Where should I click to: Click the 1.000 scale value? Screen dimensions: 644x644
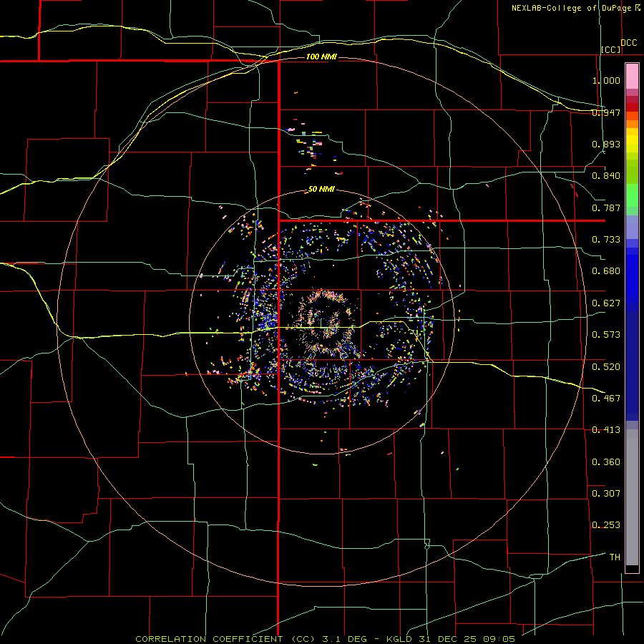[606, 80]
